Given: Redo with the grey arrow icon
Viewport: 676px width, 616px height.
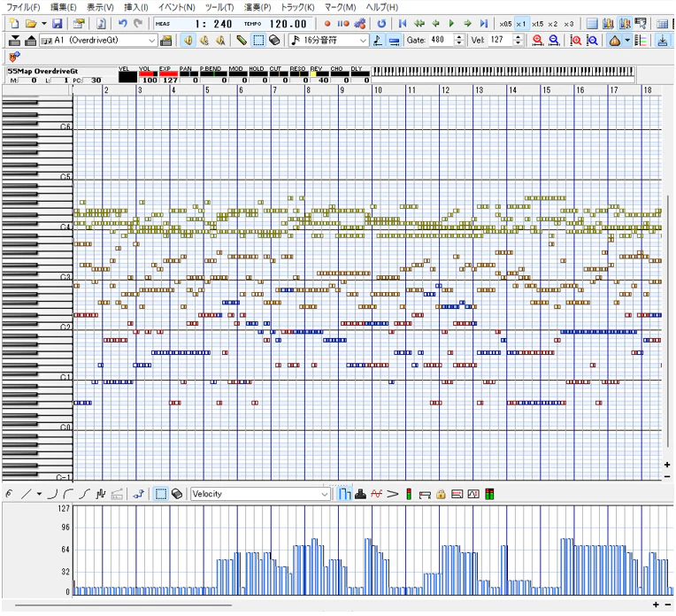Looking at the screenshot, I should 138,24.
